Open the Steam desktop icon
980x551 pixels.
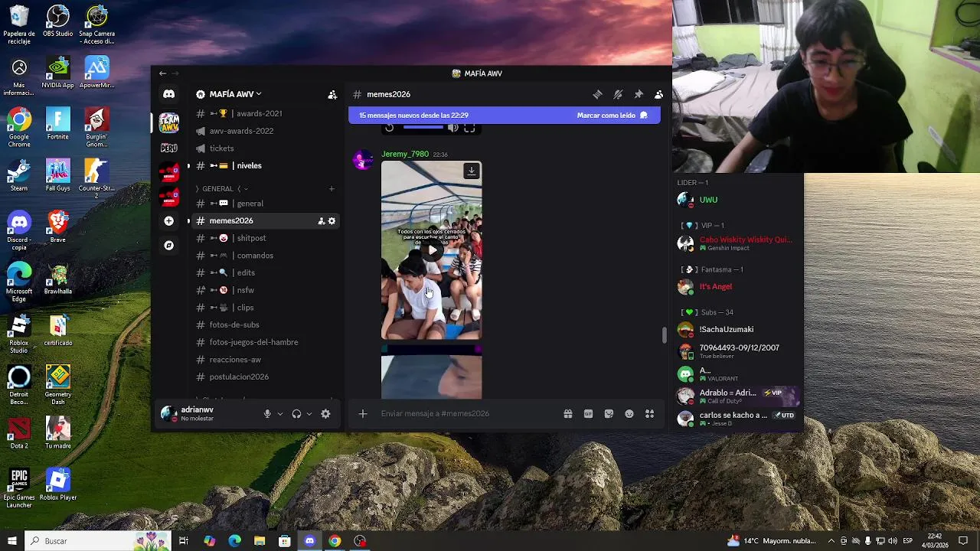tap(19, 176)
